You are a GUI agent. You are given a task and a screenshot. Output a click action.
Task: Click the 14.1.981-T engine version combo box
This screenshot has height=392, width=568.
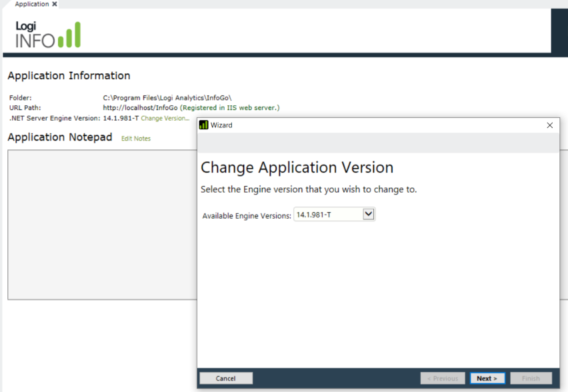coord(334,215)
